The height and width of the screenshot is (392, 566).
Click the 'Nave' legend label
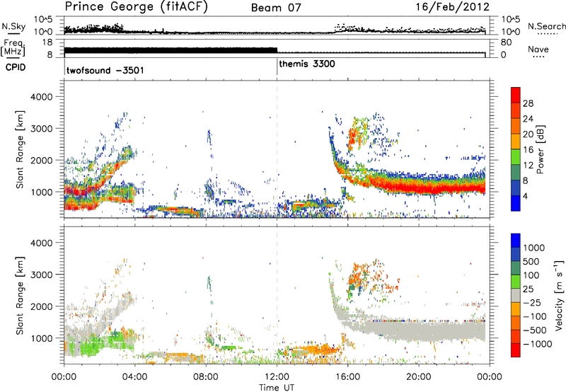tap(538, 50)
